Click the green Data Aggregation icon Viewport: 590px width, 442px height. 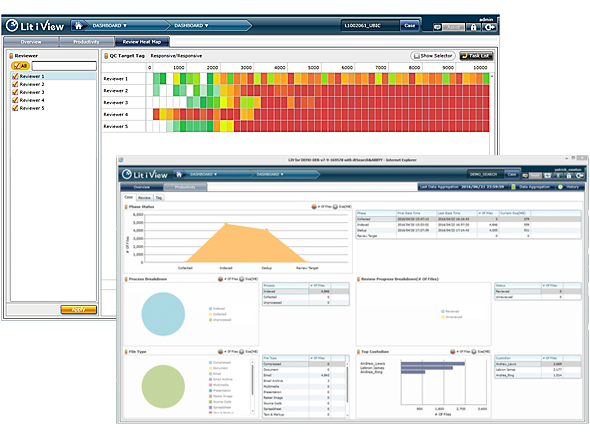pos(513,187)
